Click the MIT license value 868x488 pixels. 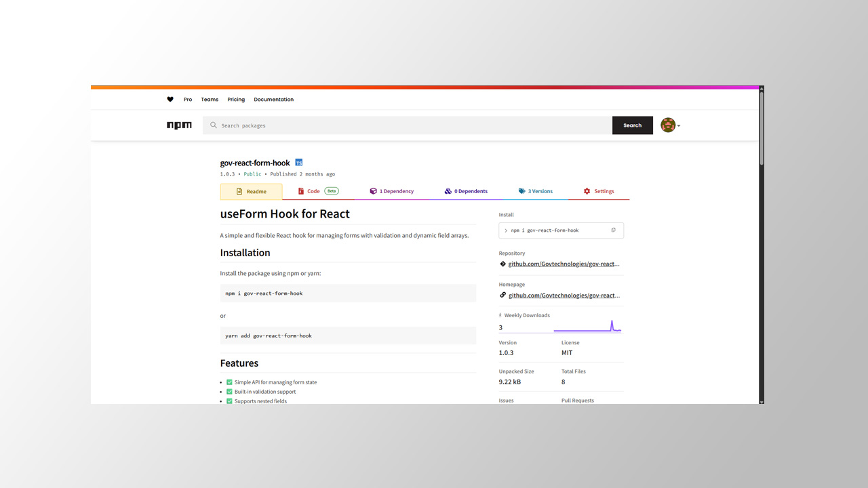[567, 353]
